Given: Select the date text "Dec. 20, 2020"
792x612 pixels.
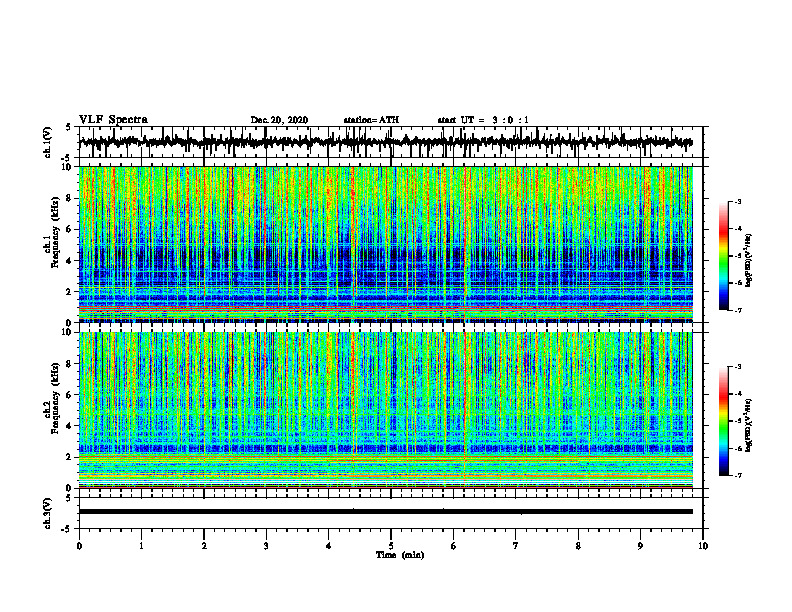Looking at the screenshot, I should [279, 120].
